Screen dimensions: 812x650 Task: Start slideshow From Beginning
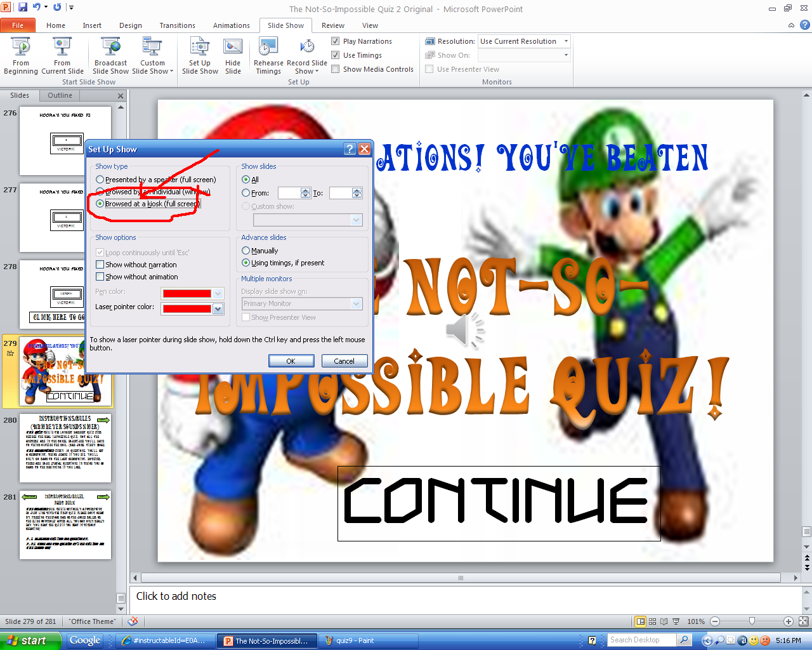pos(21,56)
